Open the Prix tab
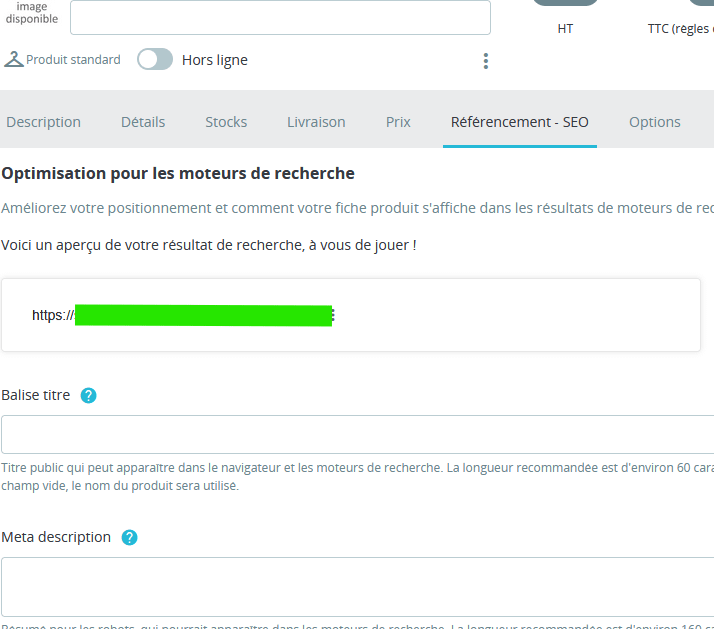 pos(398,122)
